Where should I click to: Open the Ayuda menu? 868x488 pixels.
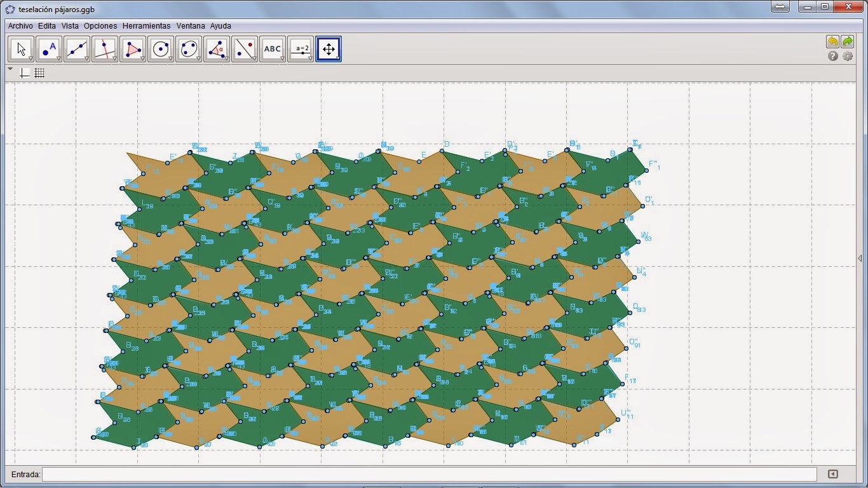[220, 26]
